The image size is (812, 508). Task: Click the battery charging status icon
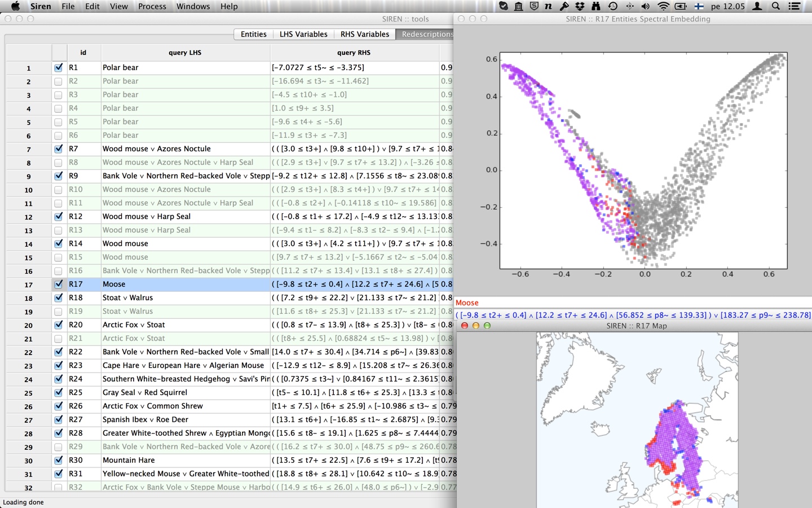click(x=681, y=6)
